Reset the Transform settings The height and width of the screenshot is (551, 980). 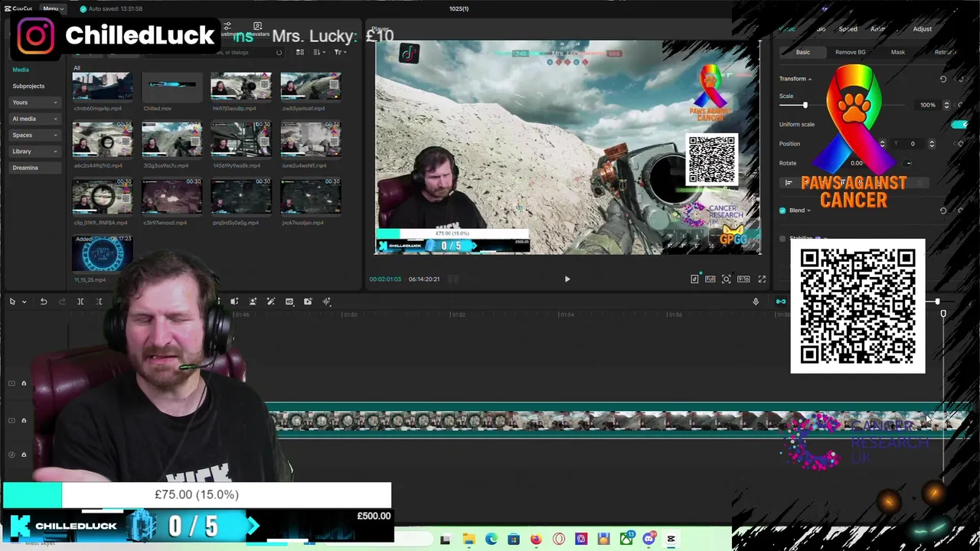click(x=943, y=79)
